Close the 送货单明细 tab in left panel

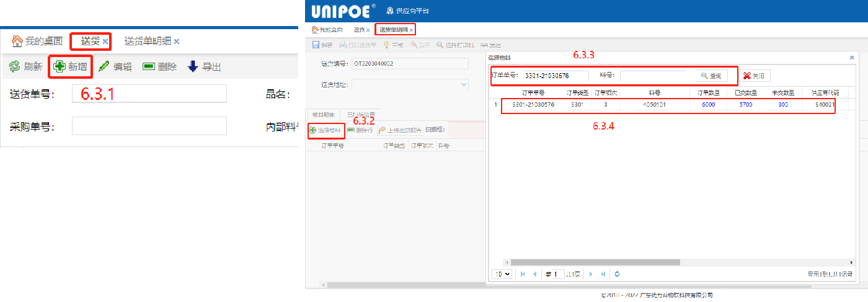177,42
